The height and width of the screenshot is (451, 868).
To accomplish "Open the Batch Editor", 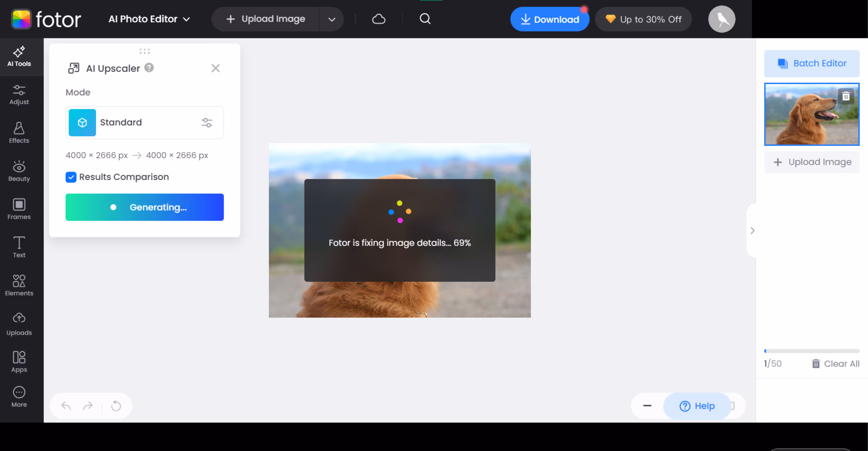I will coord(812,63).
